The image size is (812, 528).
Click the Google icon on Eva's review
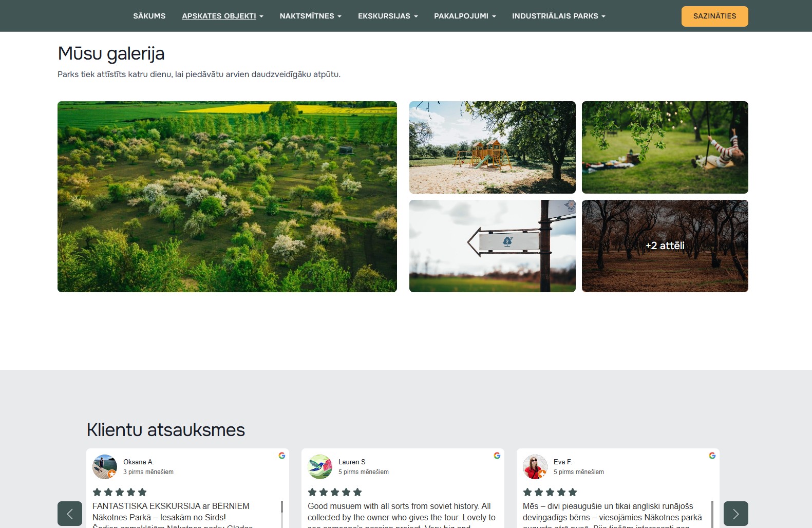712,456
